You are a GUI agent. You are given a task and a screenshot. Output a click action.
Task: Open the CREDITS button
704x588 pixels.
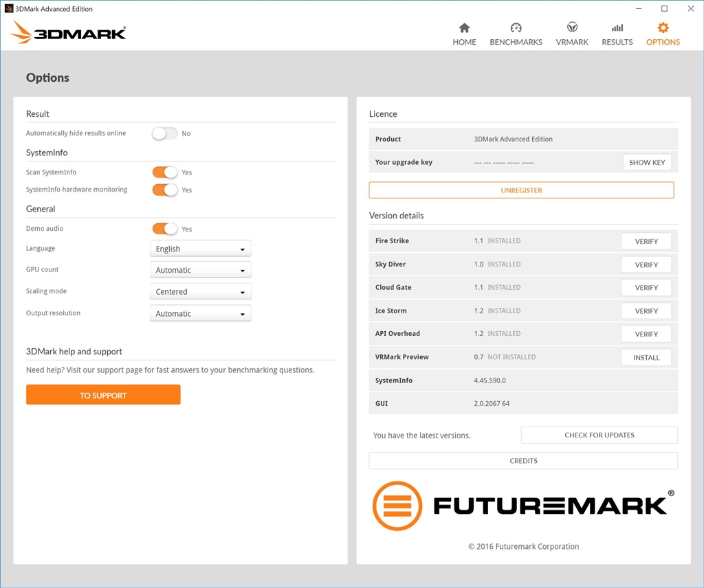click(523, 461)
